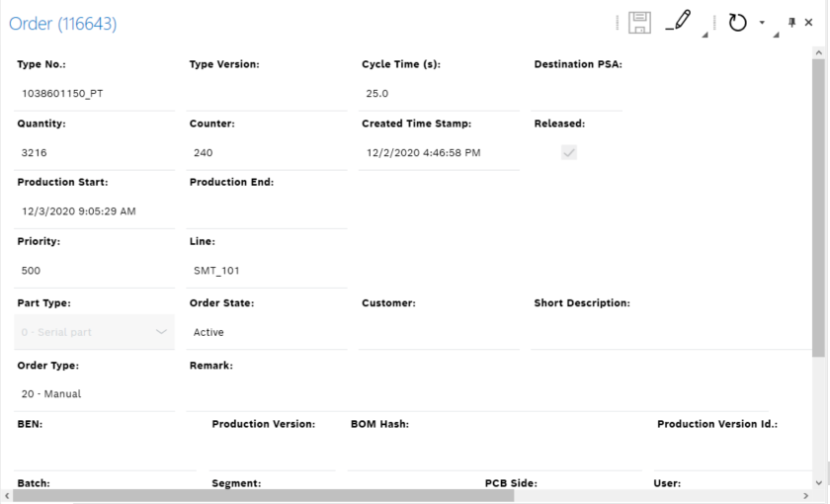Click the Refresh circular arrow icon
This screenshot has width=830, height=504.
click(737, 23)
